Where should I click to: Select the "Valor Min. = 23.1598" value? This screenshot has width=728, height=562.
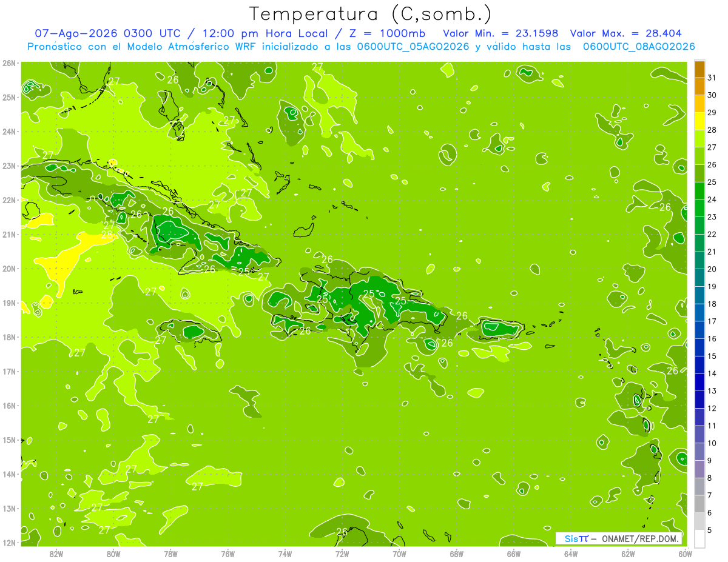pos(500,33)
